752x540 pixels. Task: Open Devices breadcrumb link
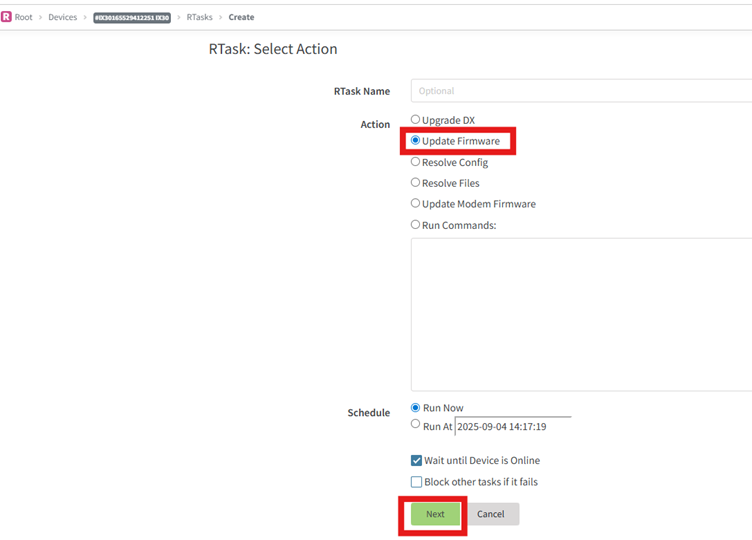[x=62, y=17]
